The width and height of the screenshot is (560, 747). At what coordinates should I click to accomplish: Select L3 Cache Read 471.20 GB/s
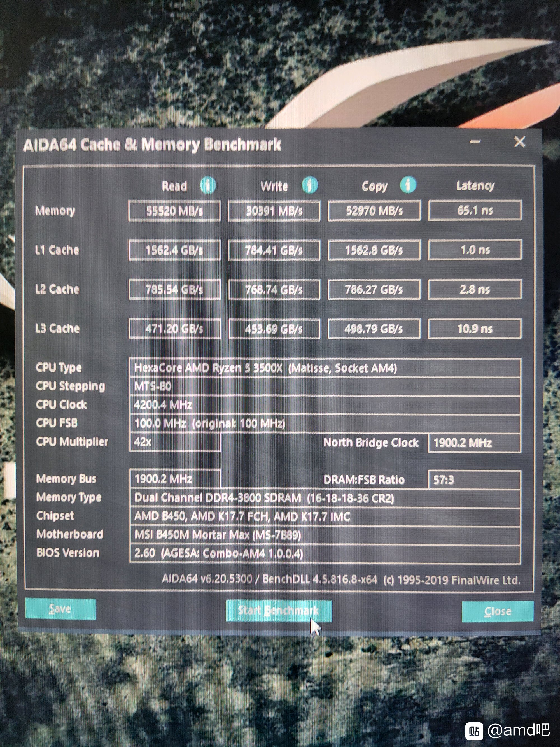coord(175,329)
